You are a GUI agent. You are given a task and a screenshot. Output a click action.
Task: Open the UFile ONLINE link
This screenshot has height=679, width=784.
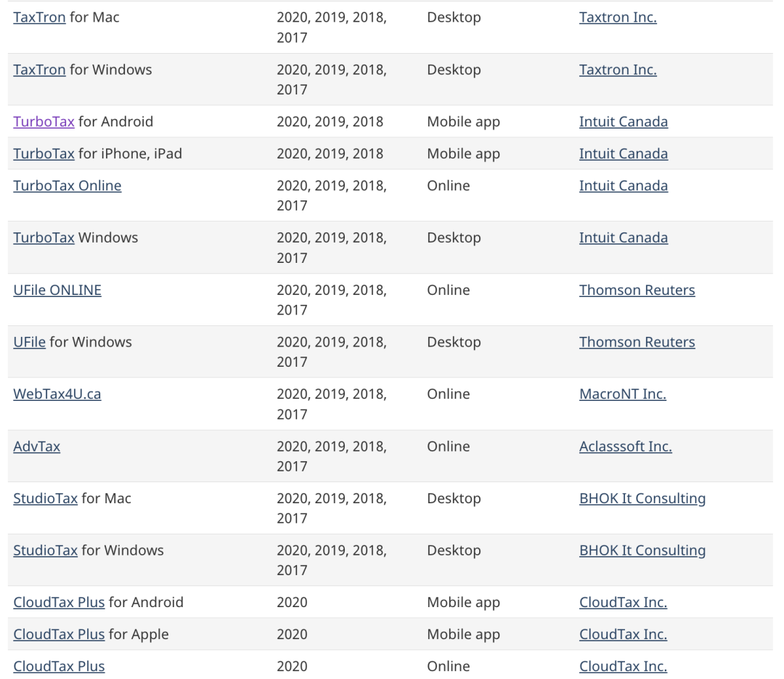point(57,290)
